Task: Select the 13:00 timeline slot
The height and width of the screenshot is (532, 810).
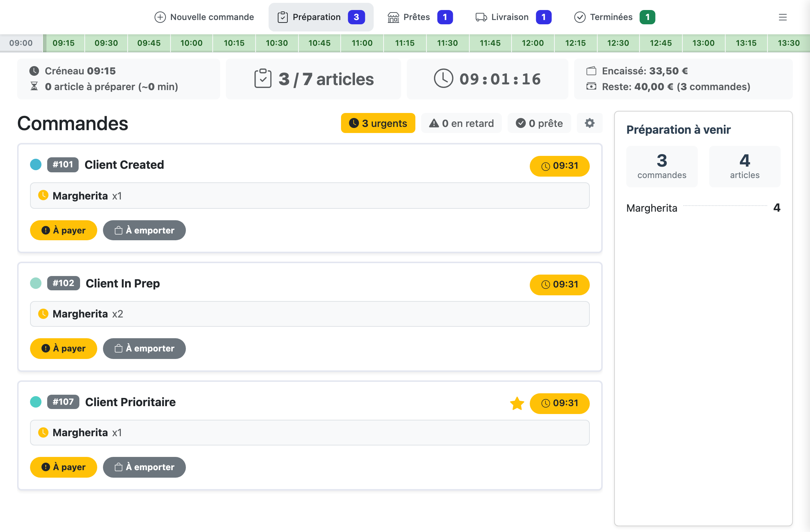Action: [x=703, y=43]
